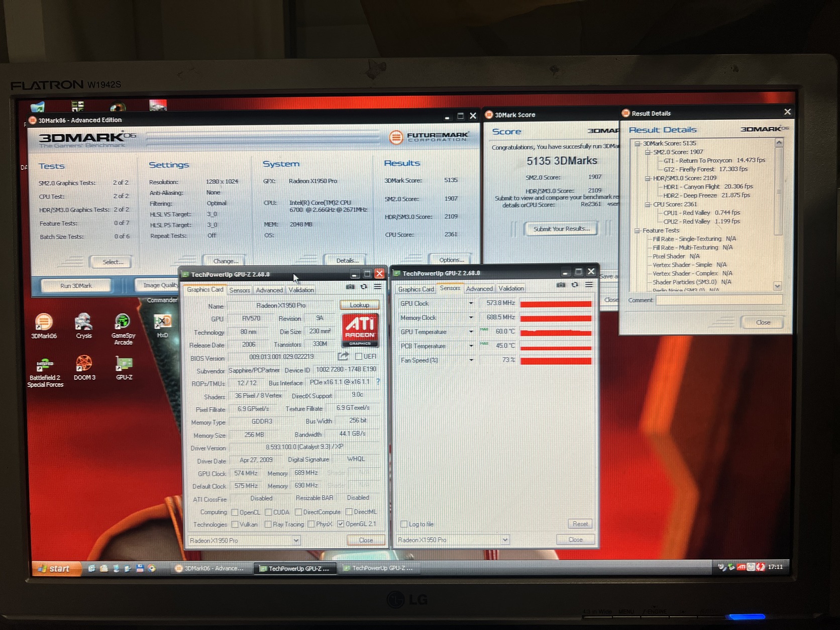Screen dimensions: 840x630
Task: Open Validation tab in GPU-Z Graphics Card window
Action: (x=301, y=290)
